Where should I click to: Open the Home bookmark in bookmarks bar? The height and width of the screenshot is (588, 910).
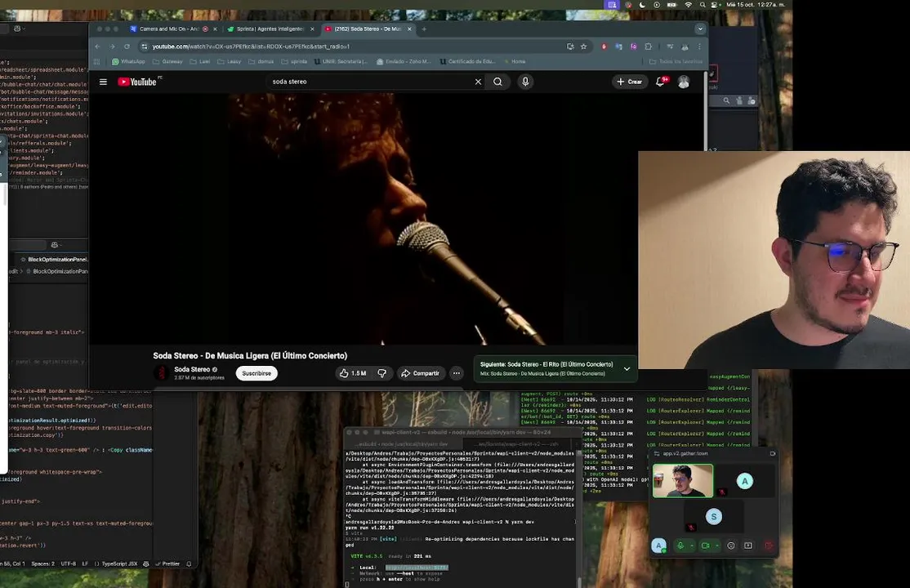pos(515,61)
